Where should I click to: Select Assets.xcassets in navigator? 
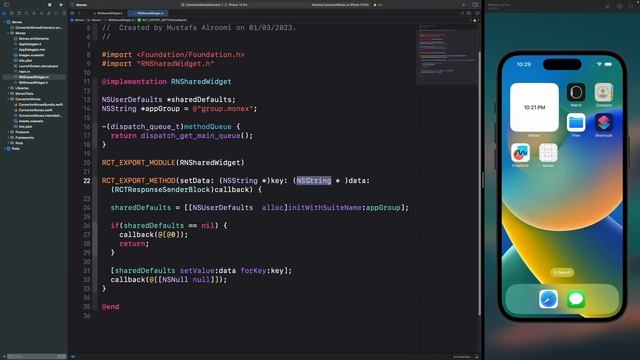pos(31,121)
